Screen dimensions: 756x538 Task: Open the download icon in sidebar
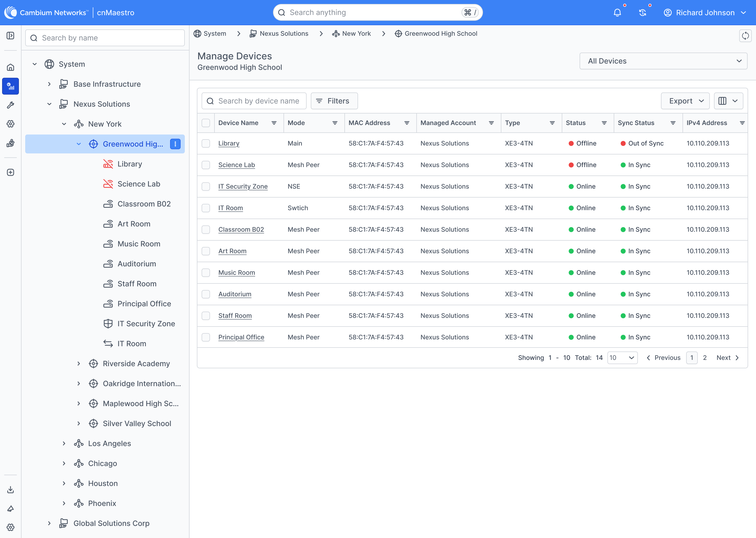coord(10,489)
